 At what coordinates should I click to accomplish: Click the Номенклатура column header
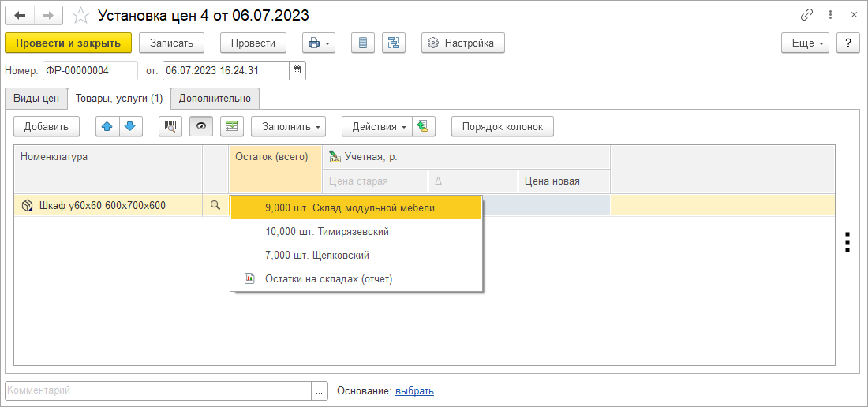click(x=108, y=169)
